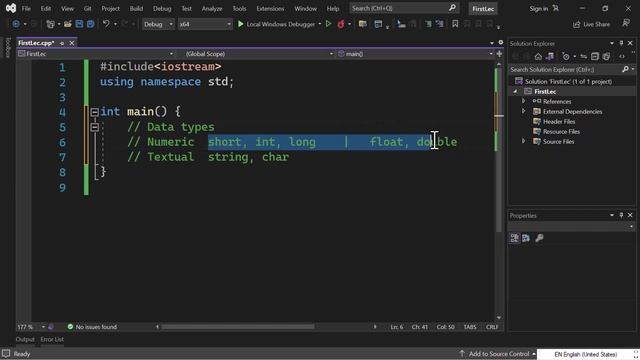Open the Build menu

136,8
